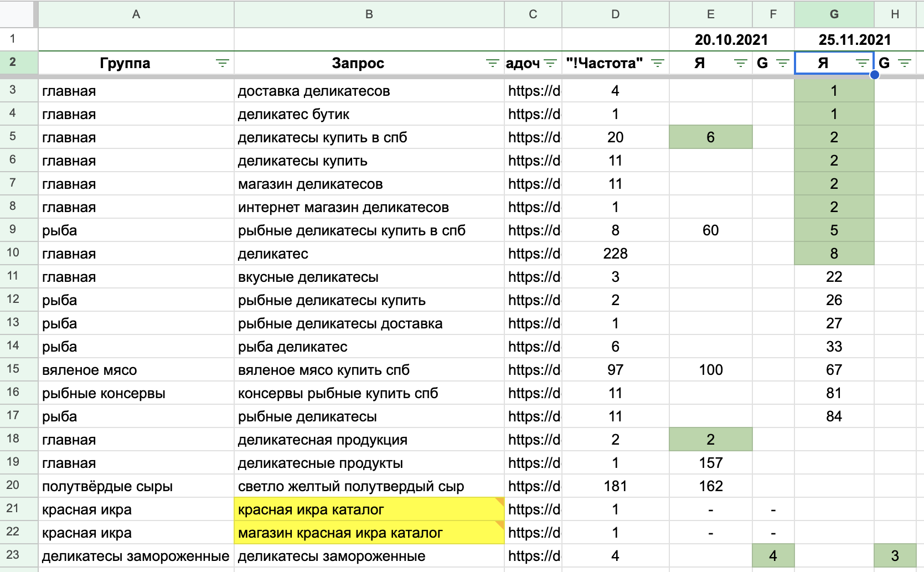Screen dimensions: 924x572
Task: Select cell 'рыбные консервы' in Группа
Action: click(136, 393)
